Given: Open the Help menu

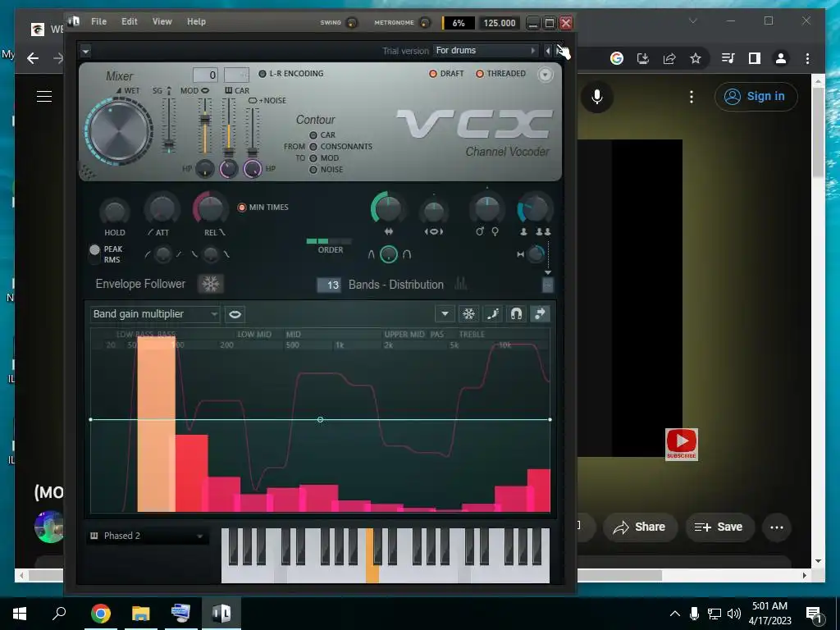Looking at the screenshot, I should click(196, 21).
